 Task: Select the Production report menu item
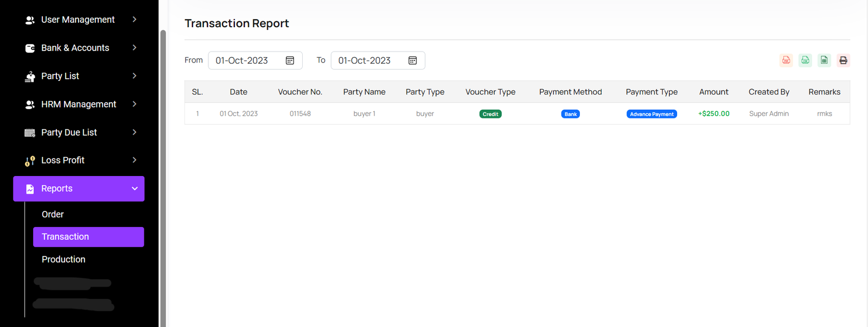coord(63,260)
